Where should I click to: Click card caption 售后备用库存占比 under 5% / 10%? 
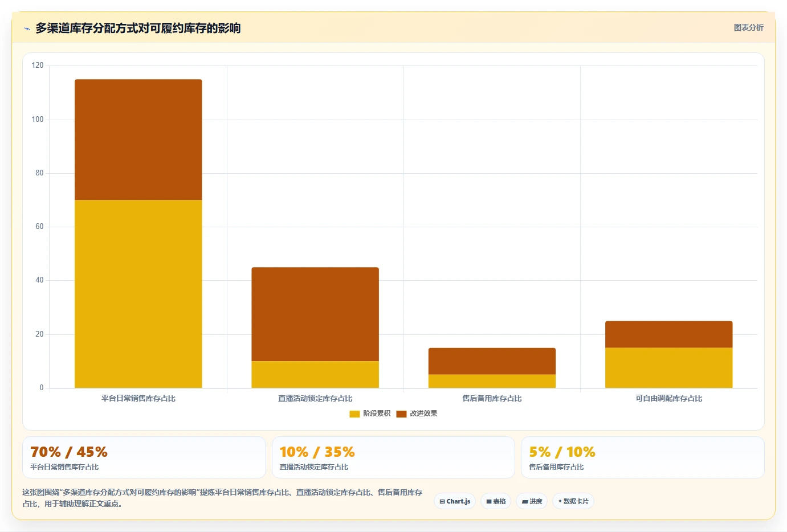pyautogui.click(x=556, y=467)
